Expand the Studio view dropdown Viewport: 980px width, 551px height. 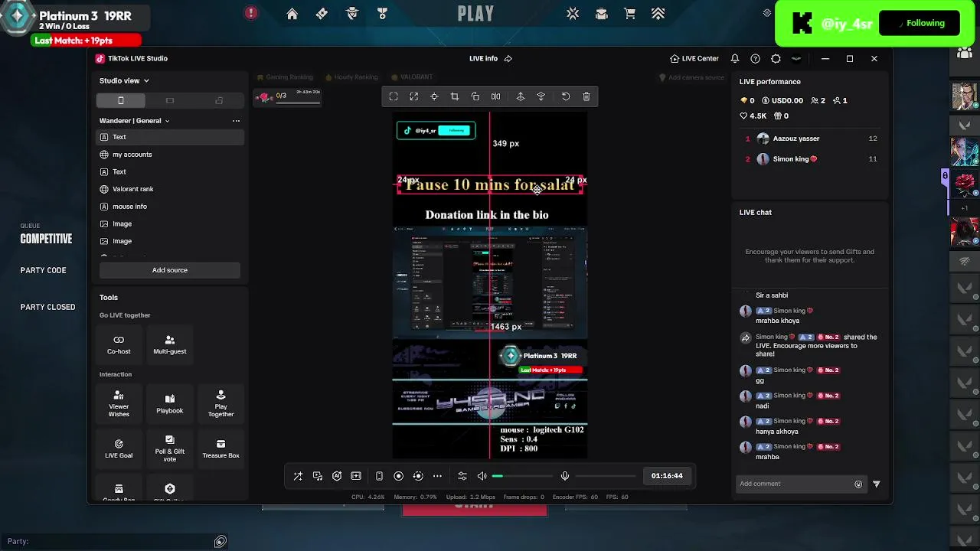click(x=124, y=80)
